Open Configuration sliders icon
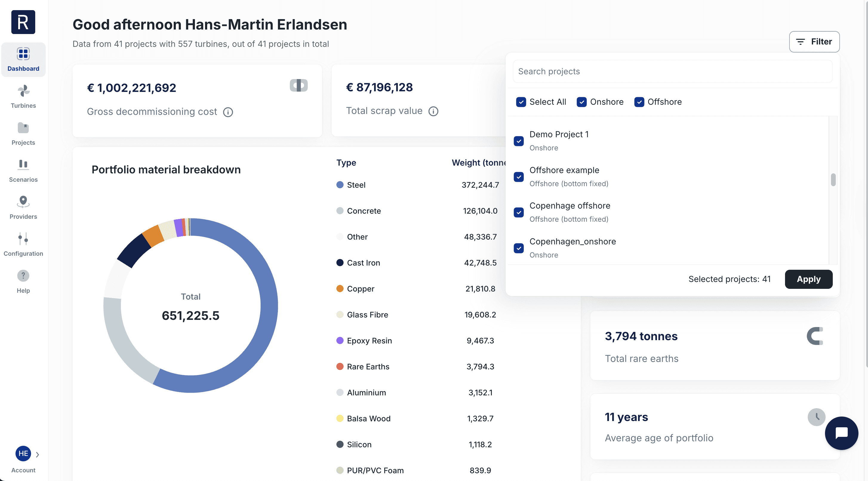The image size is (868, 481). (x=23, y=238)
